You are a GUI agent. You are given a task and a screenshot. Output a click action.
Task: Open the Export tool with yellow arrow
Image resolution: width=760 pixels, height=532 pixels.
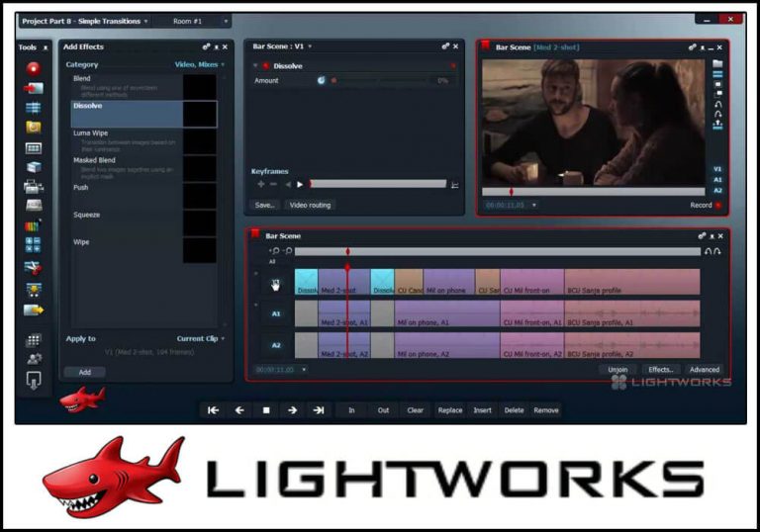(34, 310)
